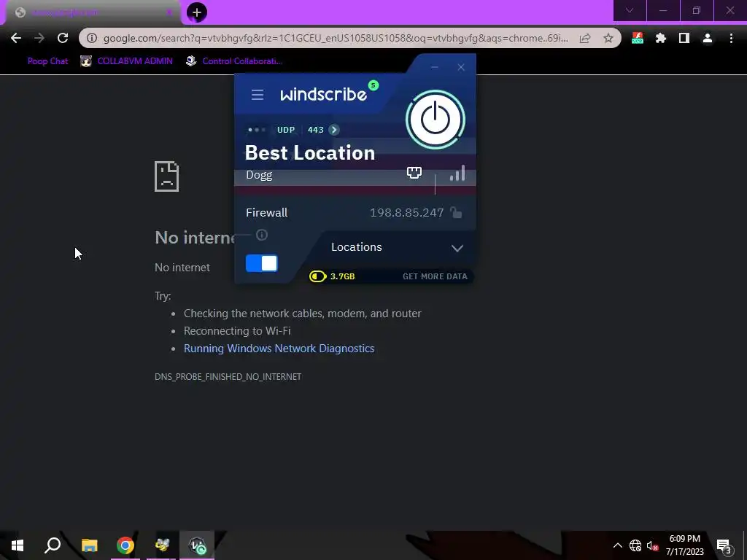Select the 443 port label
747x560 pixels.
point(315,130)
